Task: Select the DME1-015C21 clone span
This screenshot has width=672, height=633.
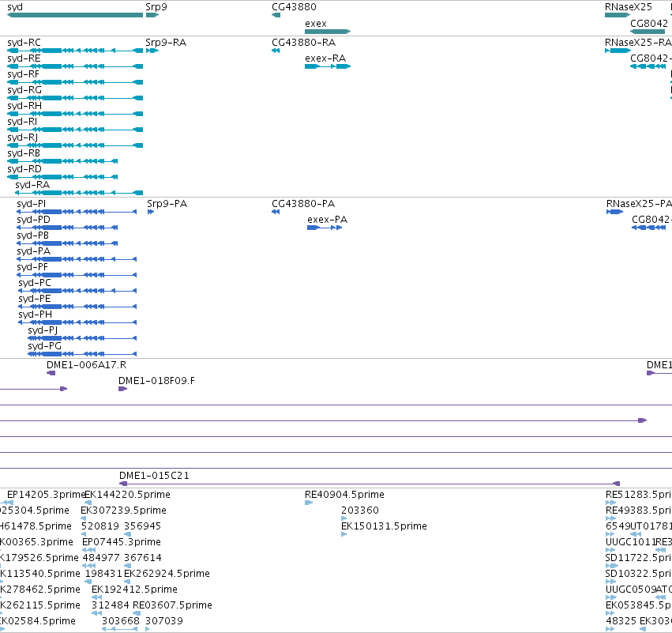Action: (x=370, y=484)
